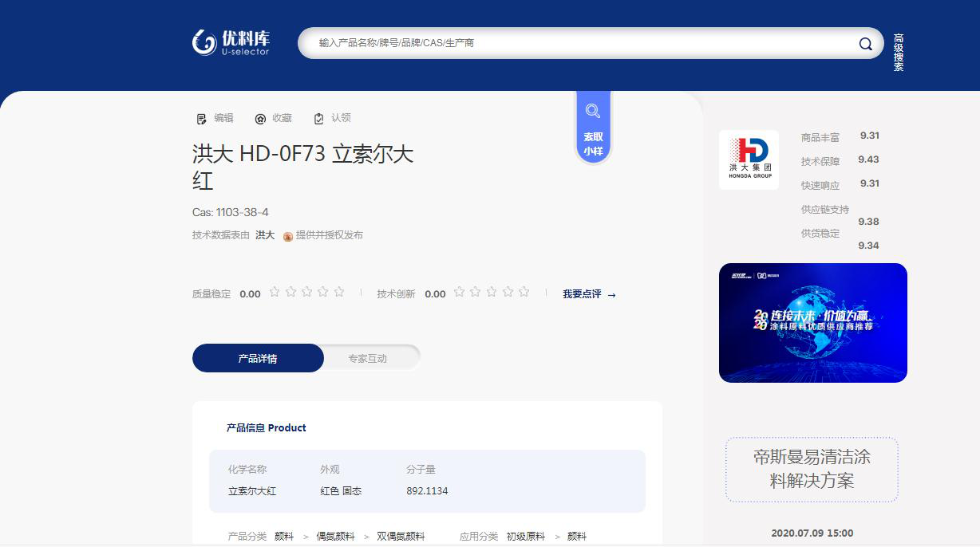Open 高级搜索 advanced search
This screenshot has height=547, width=980.
tap(899, 53)
